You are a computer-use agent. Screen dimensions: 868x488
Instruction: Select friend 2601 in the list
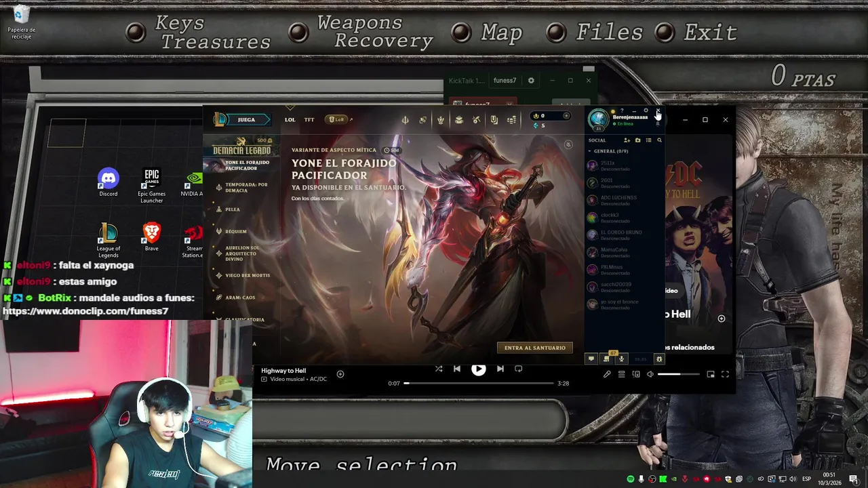[x=625, y=183]
